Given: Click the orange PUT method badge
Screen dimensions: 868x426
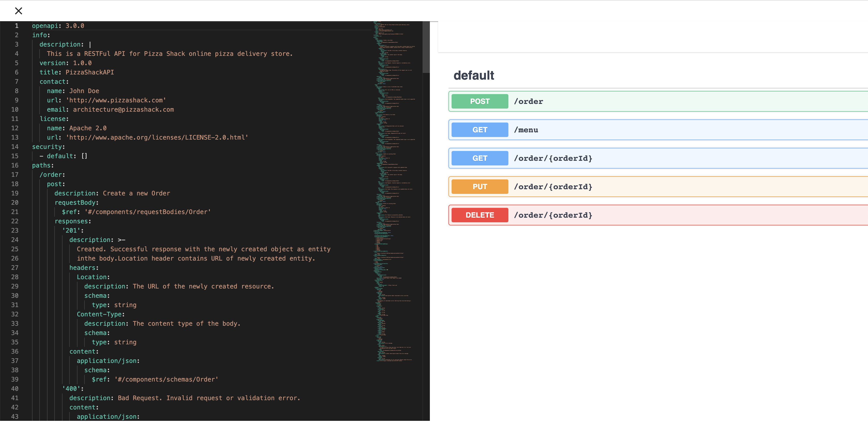Looking at the screenshot, I should click(x=479, y=186).
